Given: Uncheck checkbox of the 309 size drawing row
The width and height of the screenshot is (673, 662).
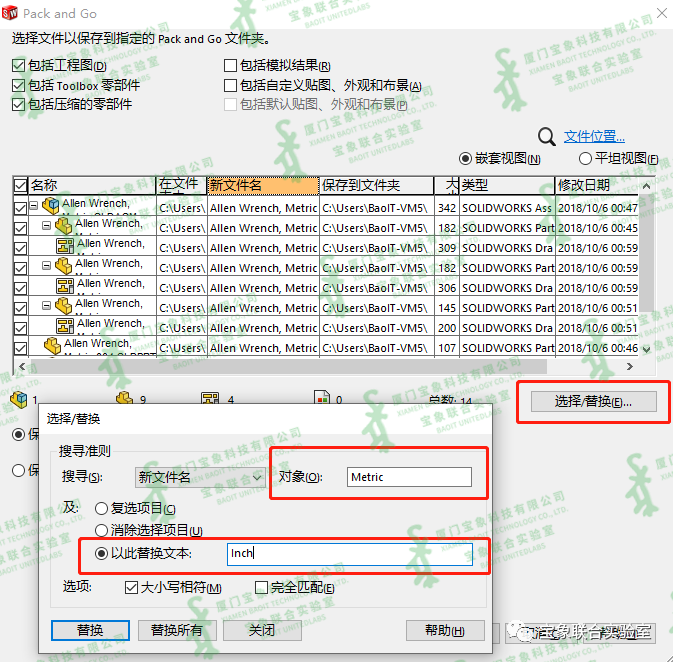Looking at the screenshot, I should tap(20, 248).
